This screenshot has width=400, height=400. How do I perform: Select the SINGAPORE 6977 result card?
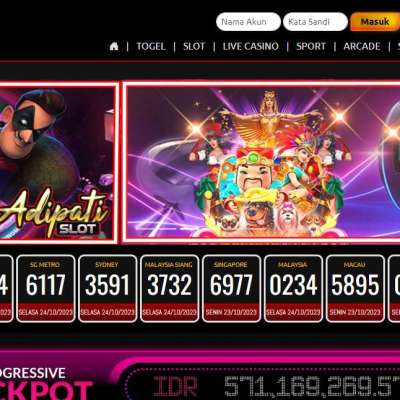tap(232, 289)
